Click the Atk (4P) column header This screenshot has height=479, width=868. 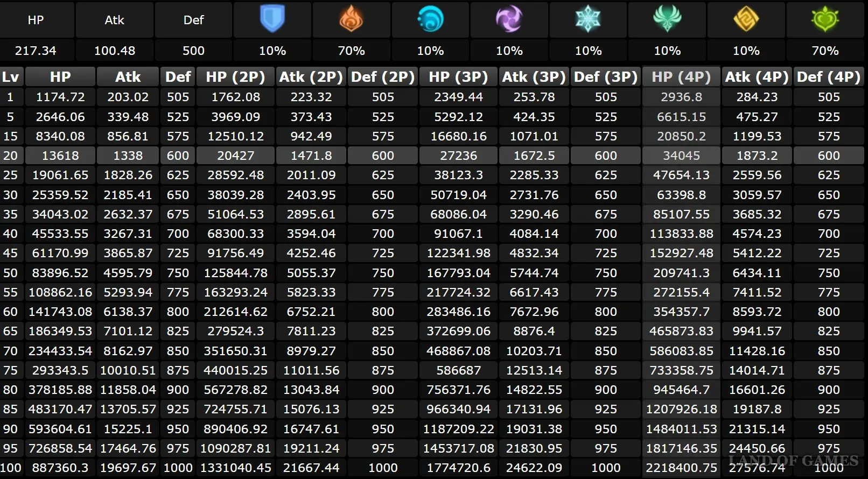[x=757, y=77]
